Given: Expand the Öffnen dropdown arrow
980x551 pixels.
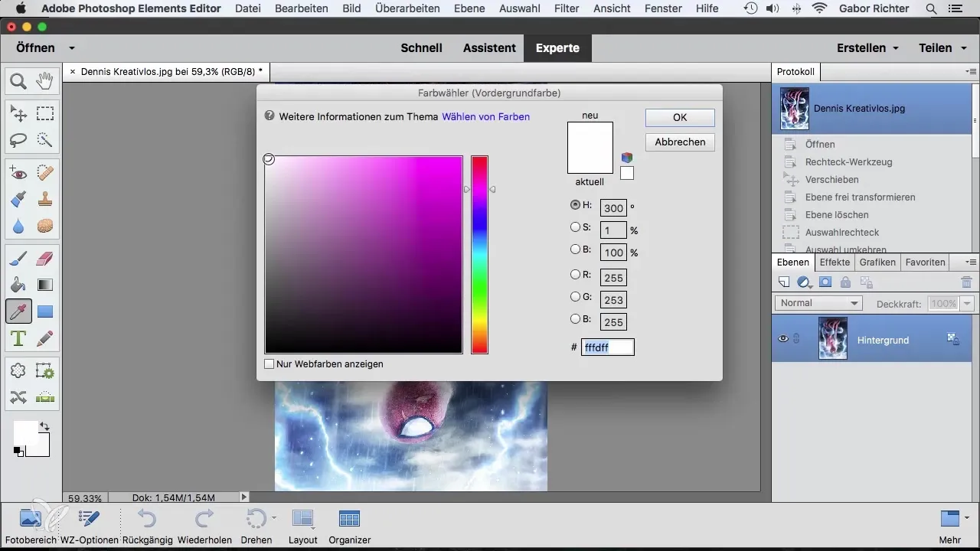Looking at the screenshot, I should (71, 47).
